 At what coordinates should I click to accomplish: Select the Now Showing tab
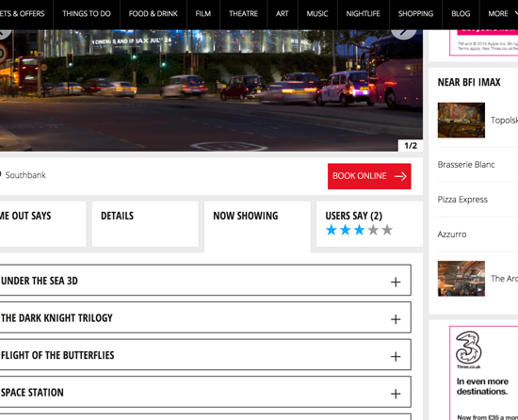pos(257,226)
